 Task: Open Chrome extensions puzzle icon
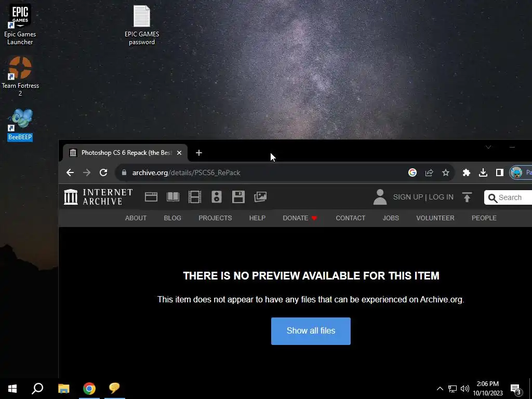coord(466,172)
